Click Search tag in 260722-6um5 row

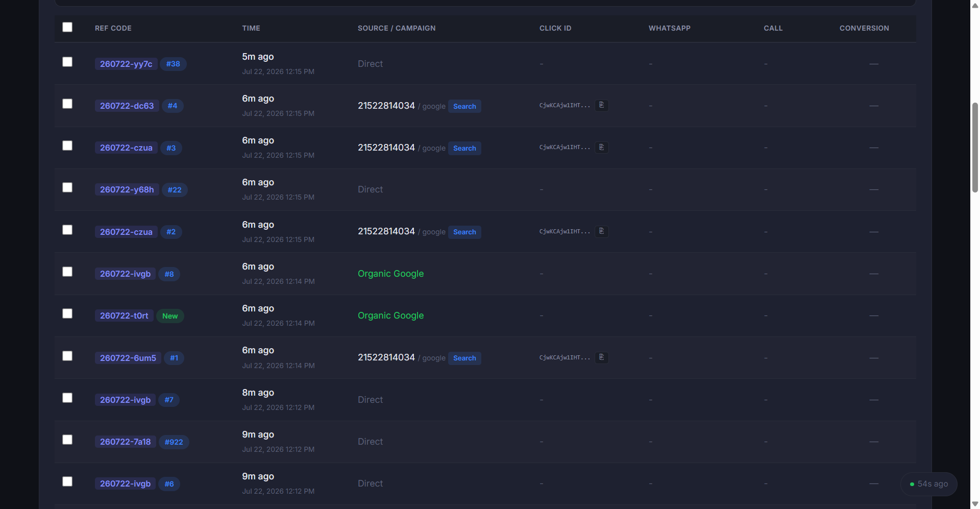coord(464,358)
